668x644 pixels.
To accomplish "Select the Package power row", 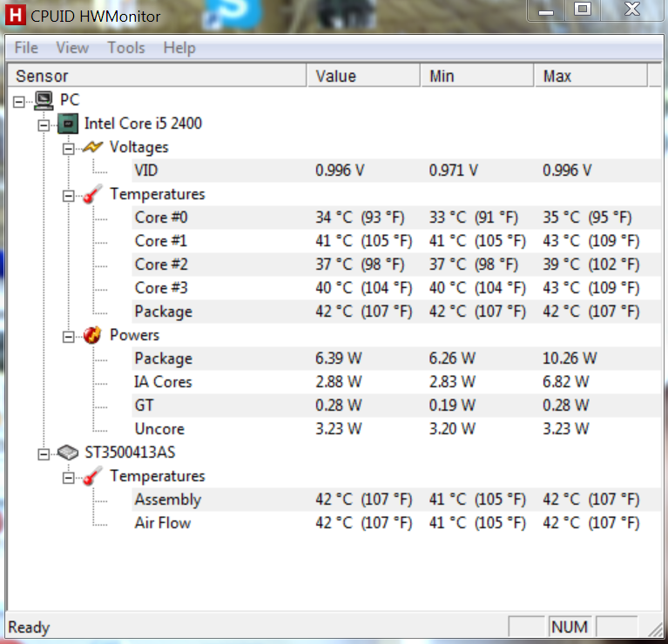I will coord(396,359).
